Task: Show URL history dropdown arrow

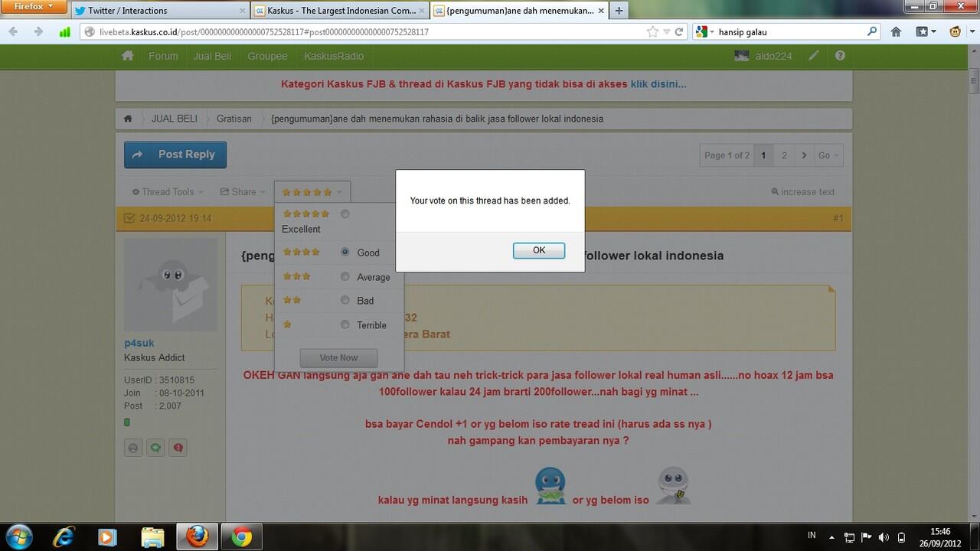Action: pos(667,32)
